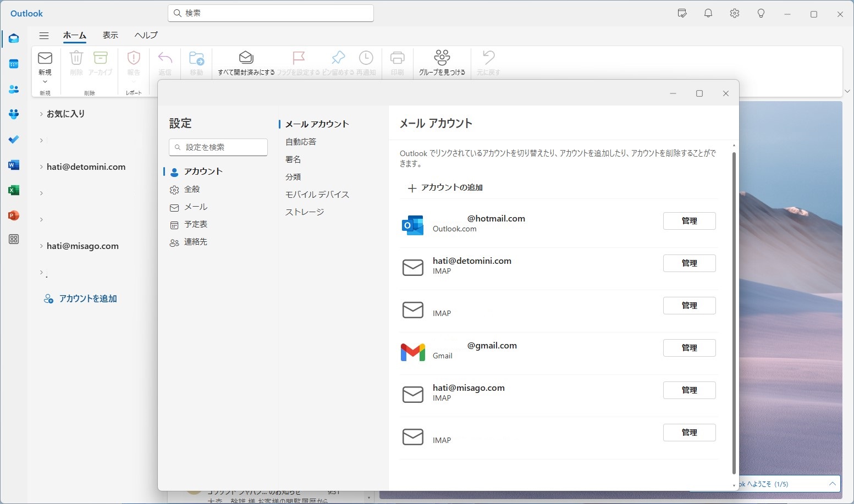The width and height of the screenshot is (854, 504).
Task: Click the グループを見つける icon
Action: pyautogui.click(x=442, y=58)
